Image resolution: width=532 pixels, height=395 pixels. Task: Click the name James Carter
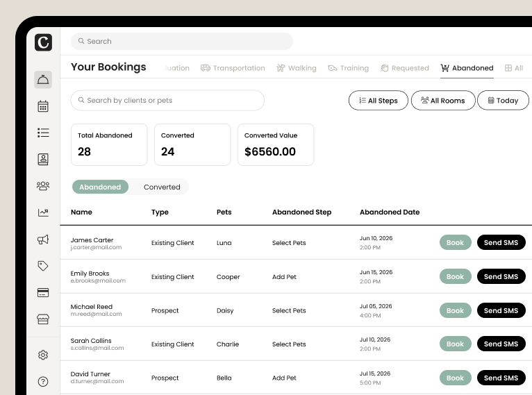tap(92, 240)
